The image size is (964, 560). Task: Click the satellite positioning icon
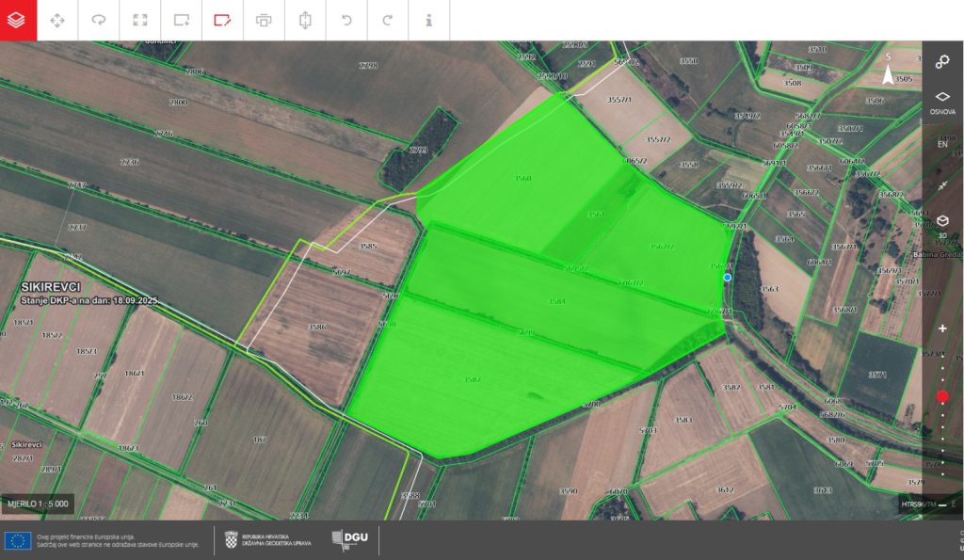942,185
